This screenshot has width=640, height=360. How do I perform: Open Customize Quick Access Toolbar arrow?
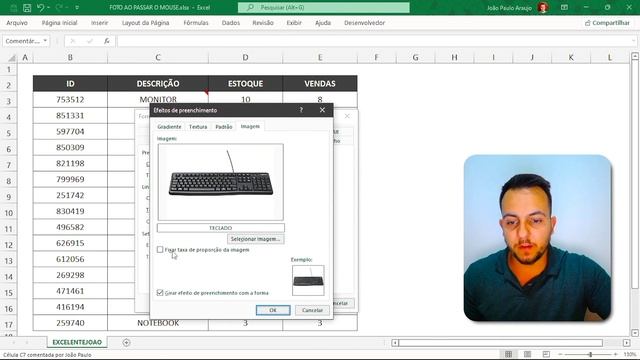tap(77, 8)
